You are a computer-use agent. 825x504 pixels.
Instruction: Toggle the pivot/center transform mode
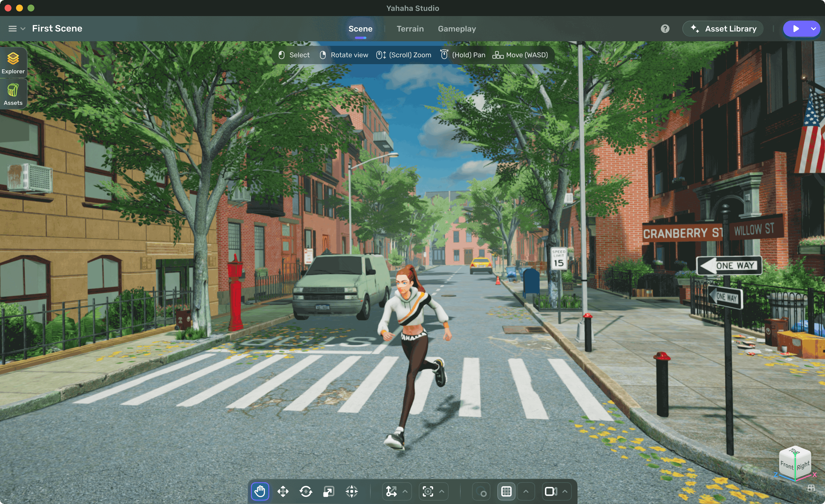tap(429, 491)
